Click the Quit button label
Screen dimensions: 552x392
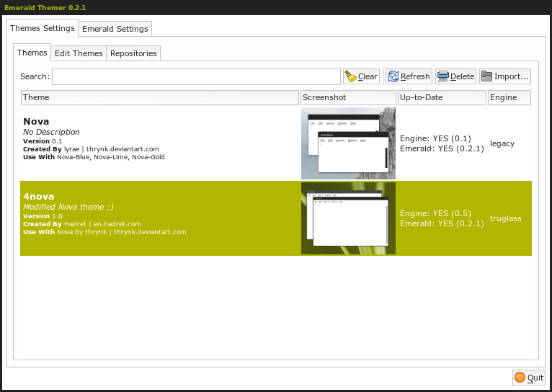(x=535, y=378)
